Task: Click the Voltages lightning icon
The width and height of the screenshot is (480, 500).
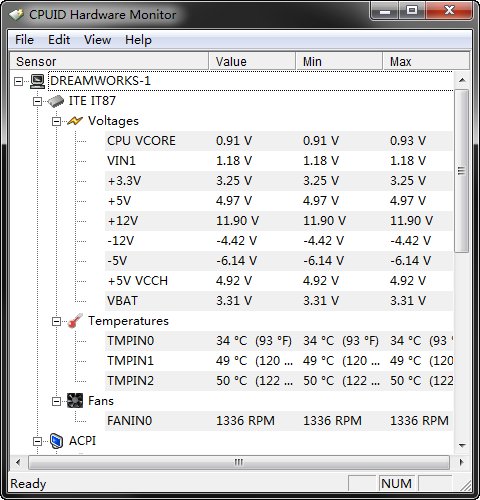Action: coord(75,121)
